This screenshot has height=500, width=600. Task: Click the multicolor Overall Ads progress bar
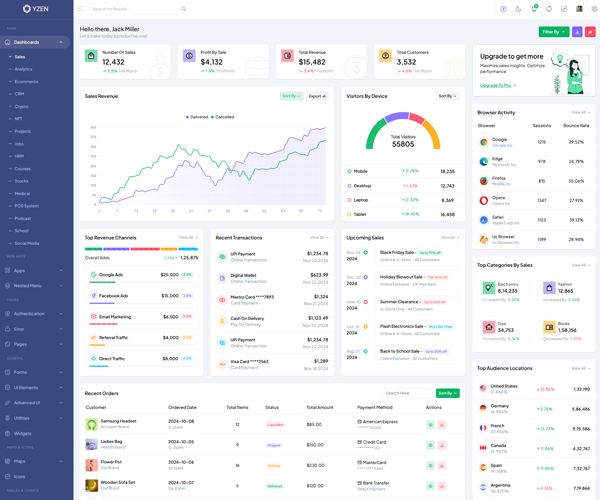[141, 249]
